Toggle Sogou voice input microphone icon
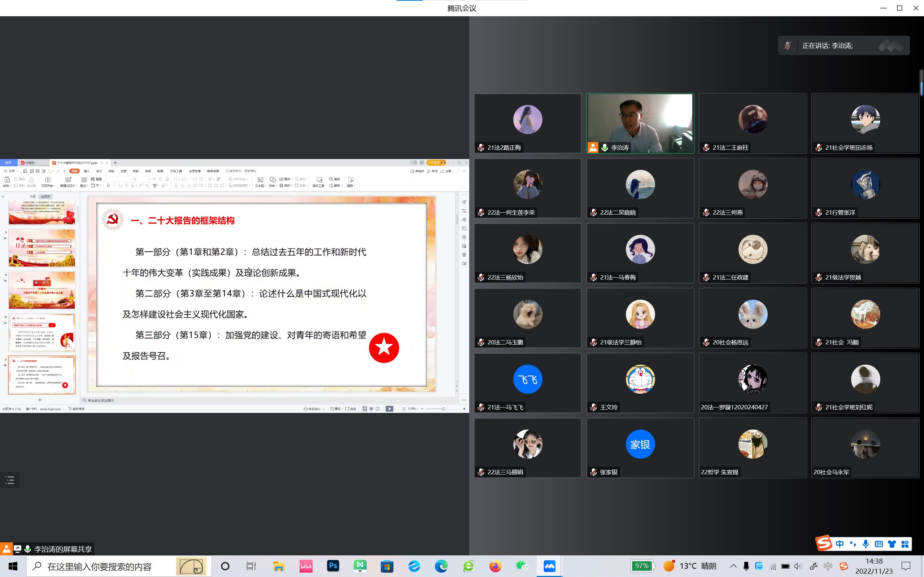924x577 pixels. pos(866,544)
